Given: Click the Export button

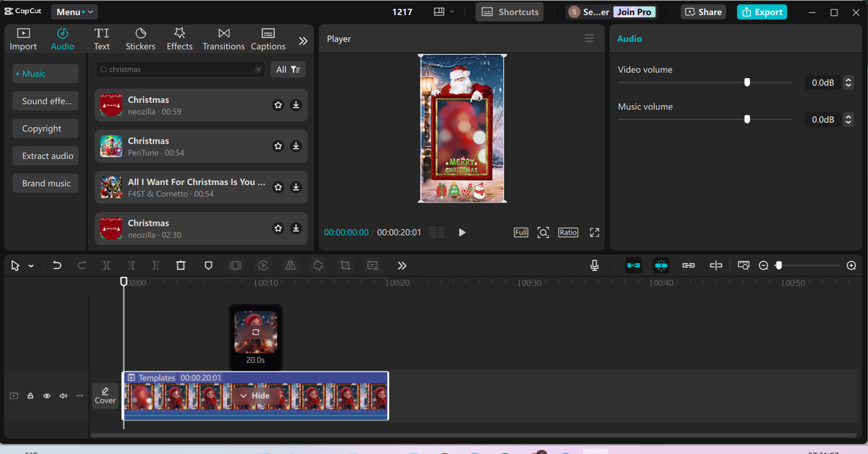Looking at the screenshot, I should (762, 12).
